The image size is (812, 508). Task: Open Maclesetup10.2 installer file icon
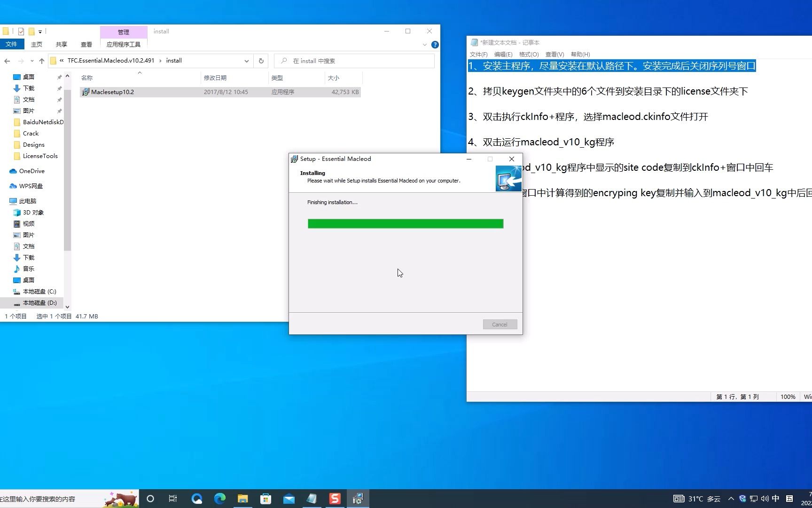click(85, 92)
